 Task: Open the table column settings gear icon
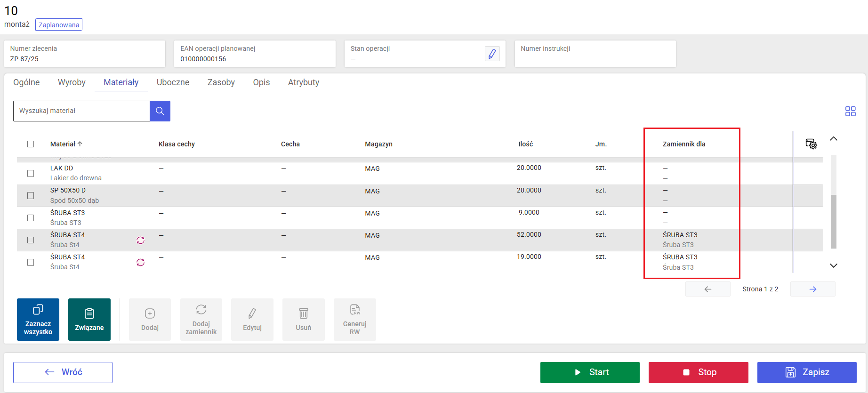pyautogui.click(x=811, y=144)
